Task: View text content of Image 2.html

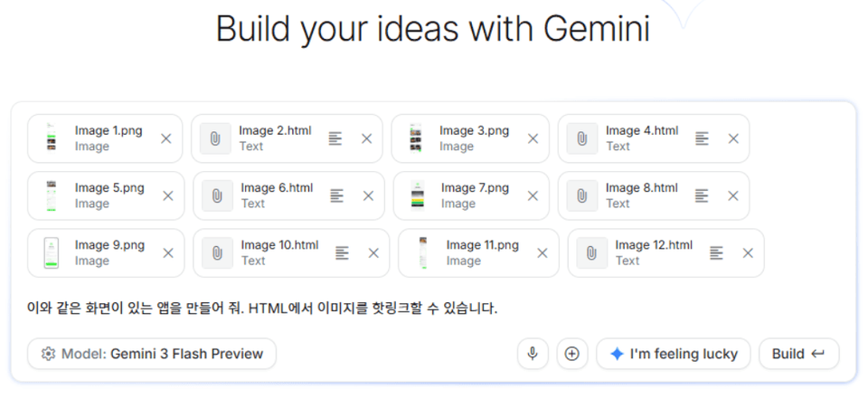Action: pos(335,138)
